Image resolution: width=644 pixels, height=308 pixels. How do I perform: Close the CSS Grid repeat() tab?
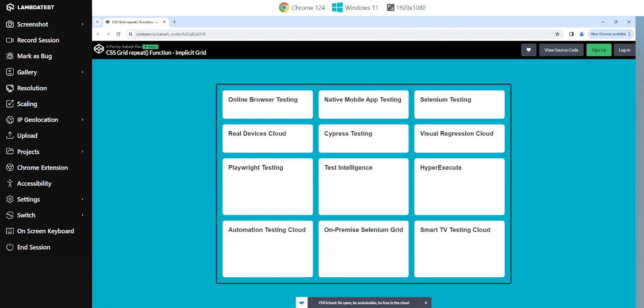tap(164, 22)
